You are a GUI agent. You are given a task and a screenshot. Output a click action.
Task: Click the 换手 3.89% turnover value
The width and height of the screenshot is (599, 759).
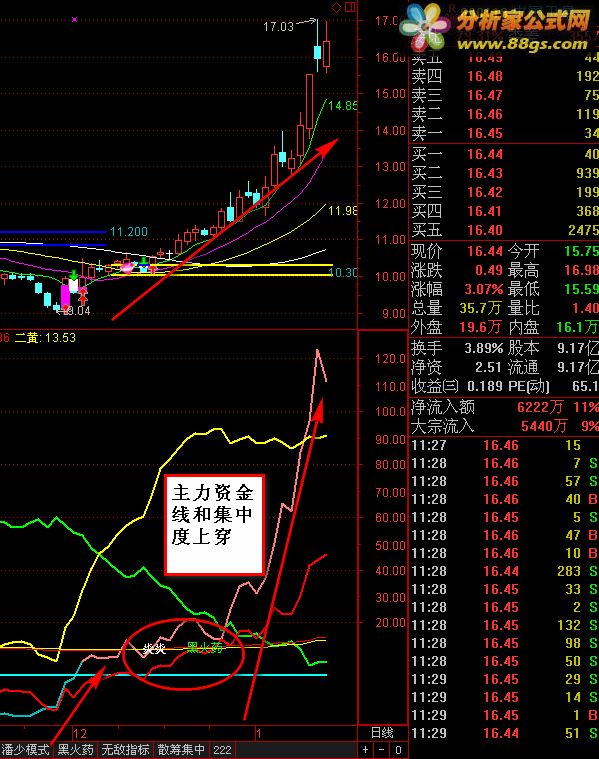(x=484, y=349)
